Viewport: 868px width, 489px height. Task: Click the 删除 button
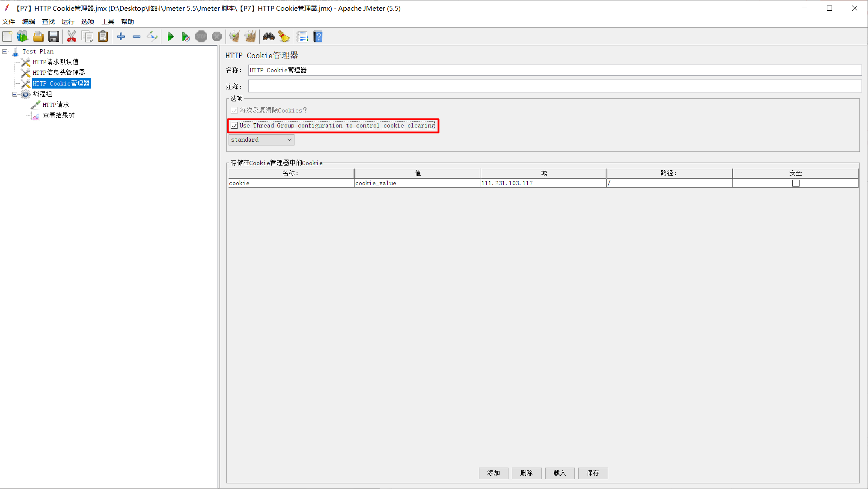click(526, 473)
